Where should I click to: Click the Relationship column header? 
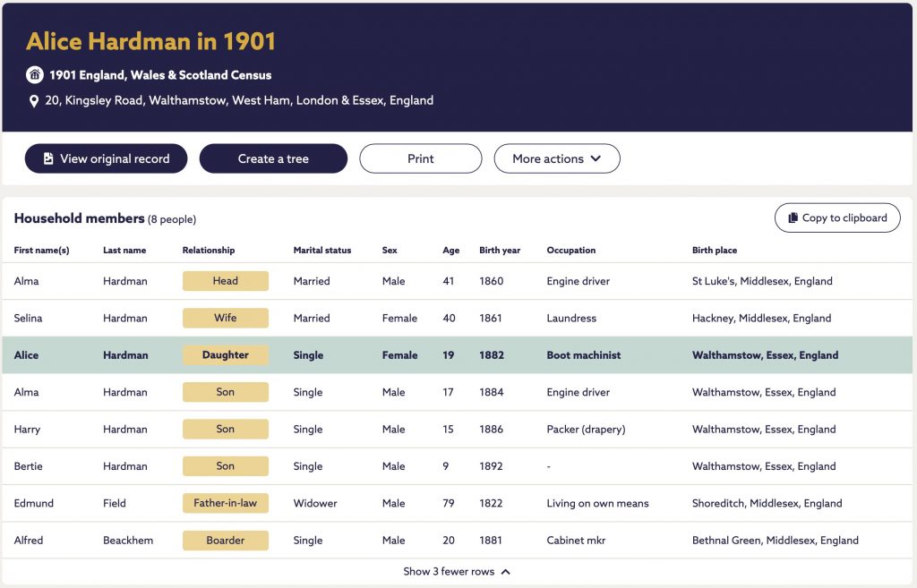coord(208,251)
